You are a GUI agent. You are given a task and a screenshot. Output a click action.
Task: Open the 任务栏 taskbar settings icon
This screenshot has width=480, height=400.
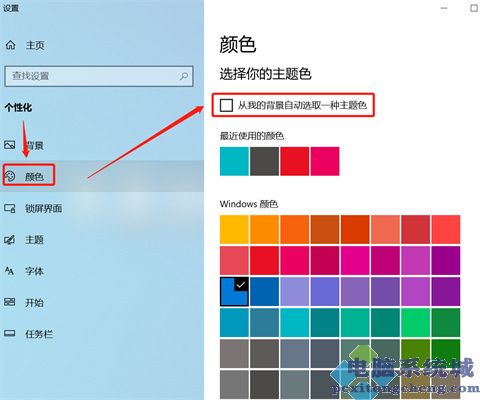[x=10, y=333]
